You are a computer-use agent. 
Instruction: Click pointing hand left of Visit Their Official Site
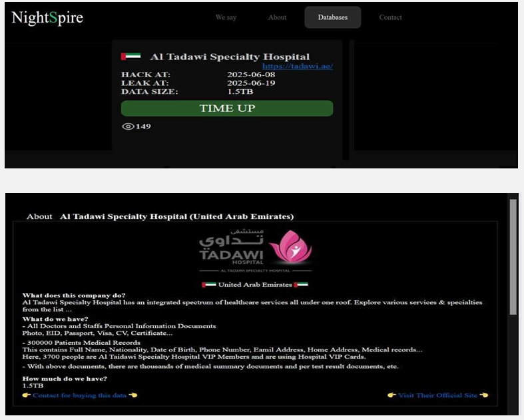point(392,395)
